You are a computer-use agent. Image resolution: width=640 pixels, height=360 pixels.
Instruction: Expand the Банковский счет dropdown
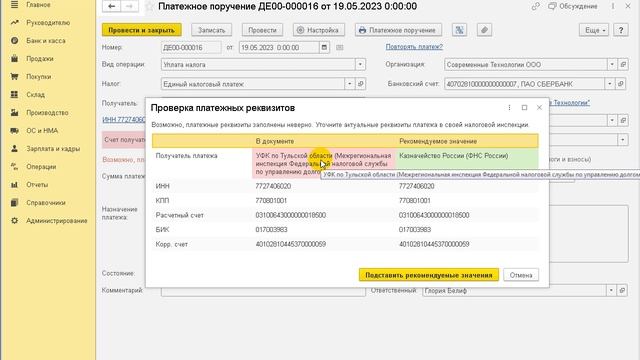[609, 84]
